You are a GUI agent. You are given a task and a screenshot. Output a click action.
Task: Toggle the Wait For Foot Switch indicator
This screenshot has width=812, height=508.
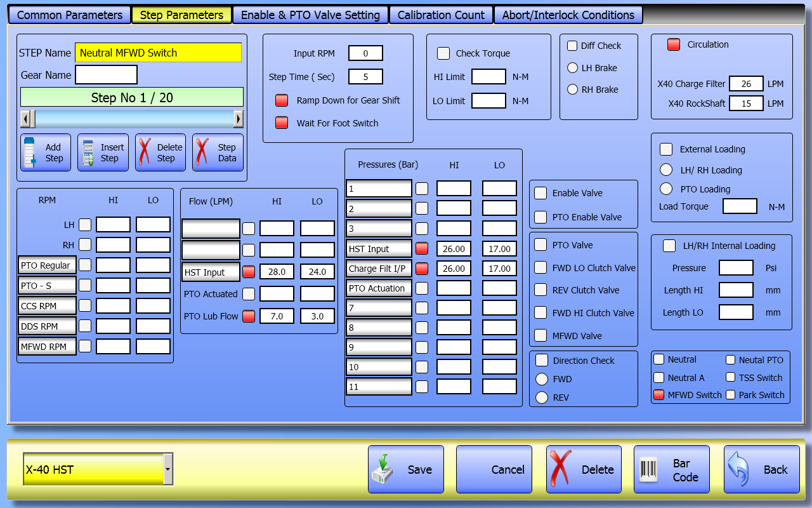click(281, 123)
